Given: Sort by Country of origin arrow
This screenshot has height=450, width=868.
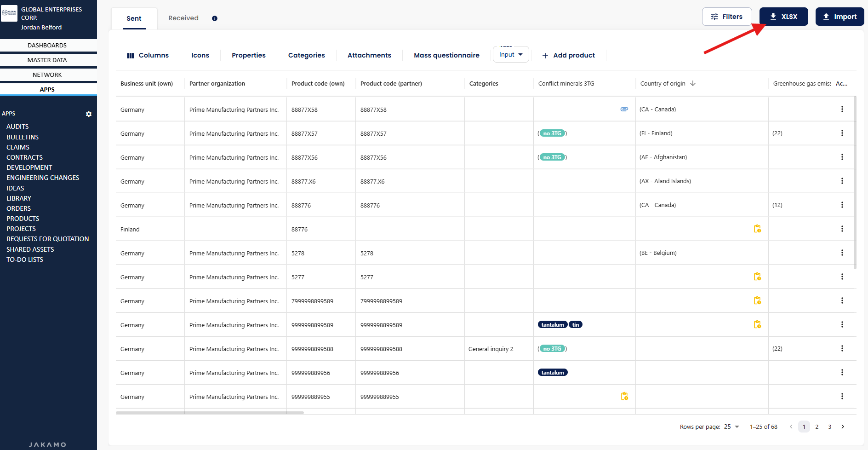Looking at the screenshot, I should pyautogui.click(x=693, y=84).
